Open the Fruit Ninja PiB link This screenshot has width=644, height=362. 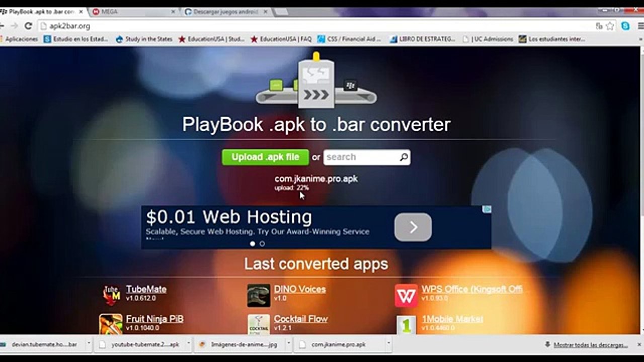point(154,319)
